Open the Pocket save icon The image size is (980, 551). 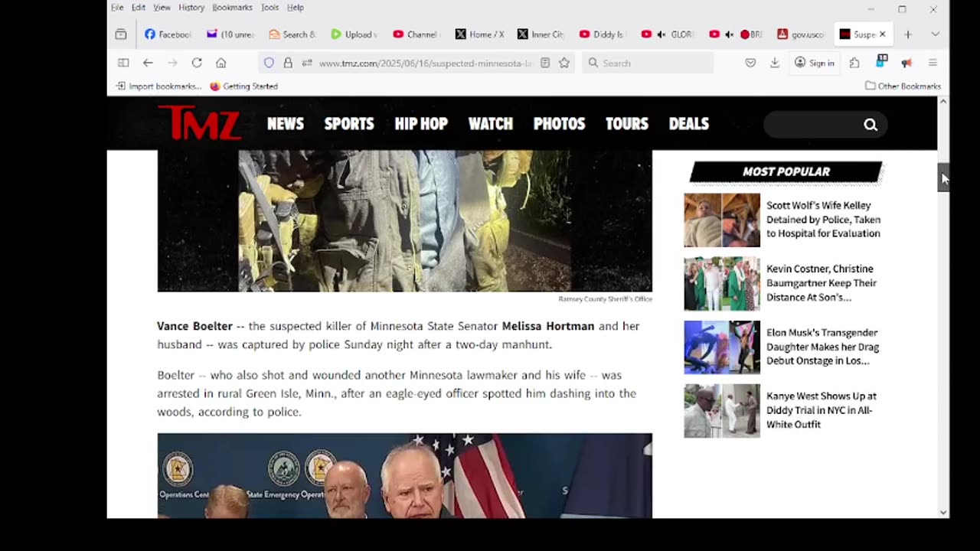coord(750,63)
